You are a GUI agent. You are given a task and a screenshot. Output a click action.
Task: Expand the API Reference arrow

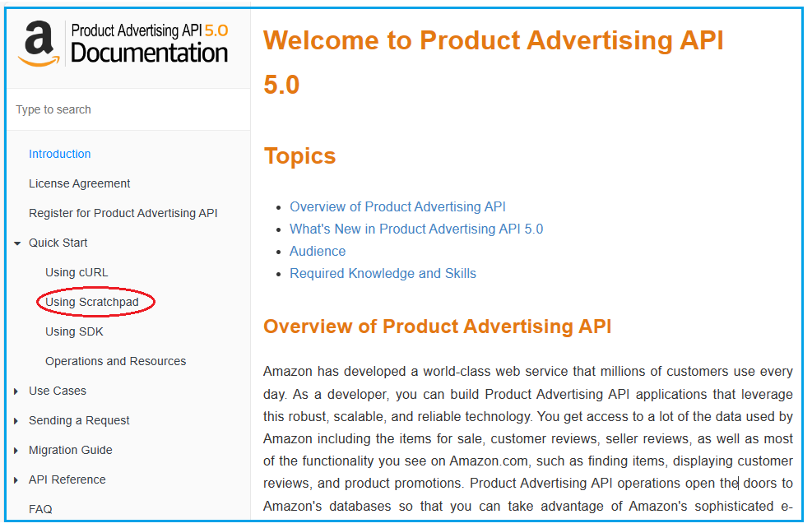(x=16, y=479)
